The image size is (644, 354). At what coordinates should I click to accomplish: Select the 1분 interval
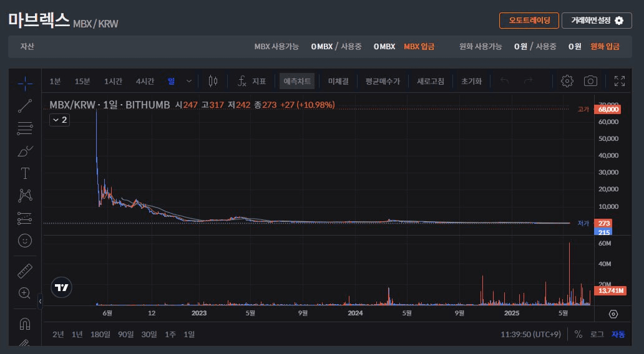coord(55,81)
